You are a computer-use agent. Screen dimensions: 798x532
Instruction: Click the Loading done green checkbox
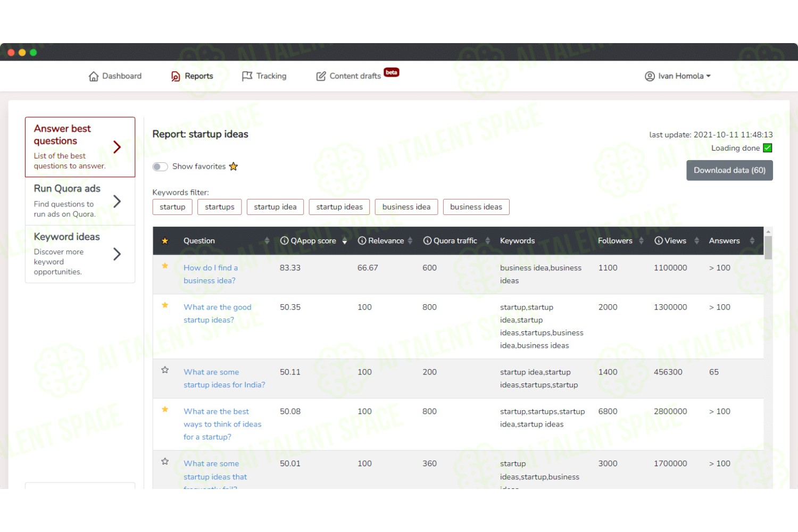point(768,148)
